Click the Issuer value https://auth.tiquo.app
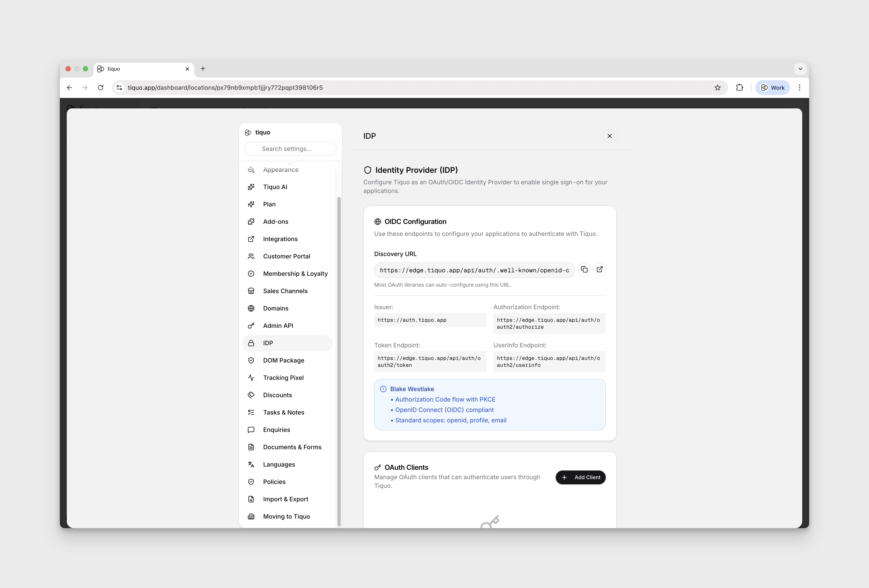Image resolution: width=869 pixels, height=588 pixels. click(430, 320)
